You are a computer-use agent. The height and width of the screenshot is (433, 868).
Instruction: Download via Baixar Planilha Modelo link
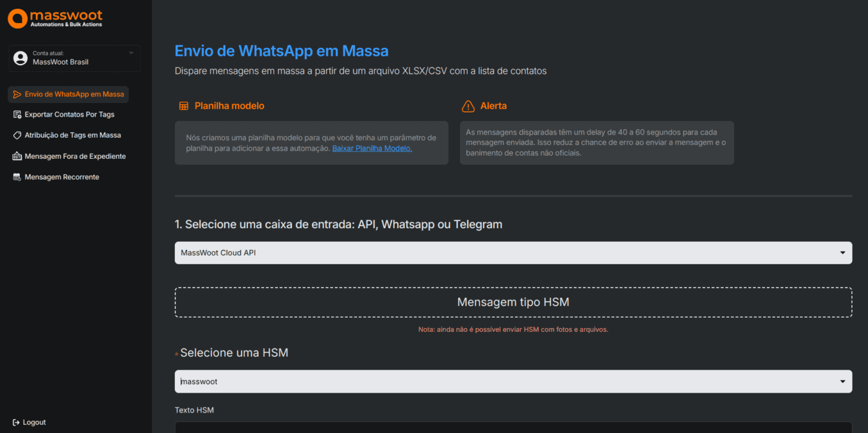click(x=372, y=149)
